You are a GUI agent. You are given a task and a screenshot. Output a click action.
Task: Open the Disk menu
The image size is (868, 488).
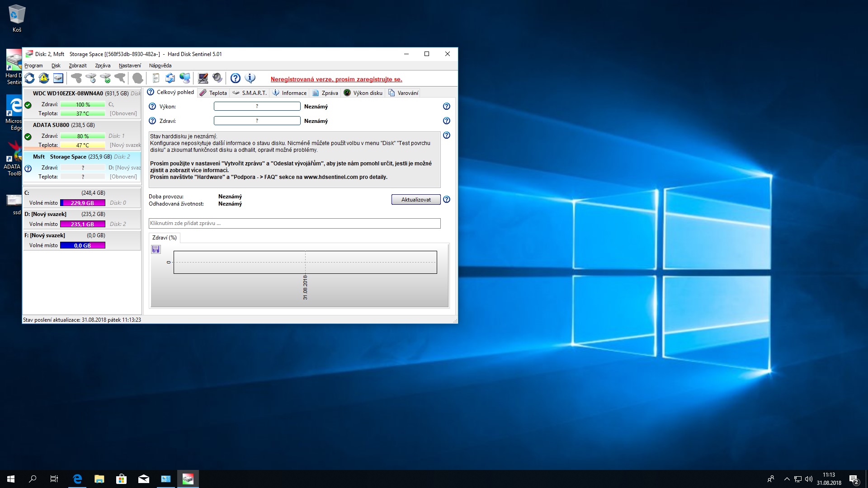pos(56,66)
